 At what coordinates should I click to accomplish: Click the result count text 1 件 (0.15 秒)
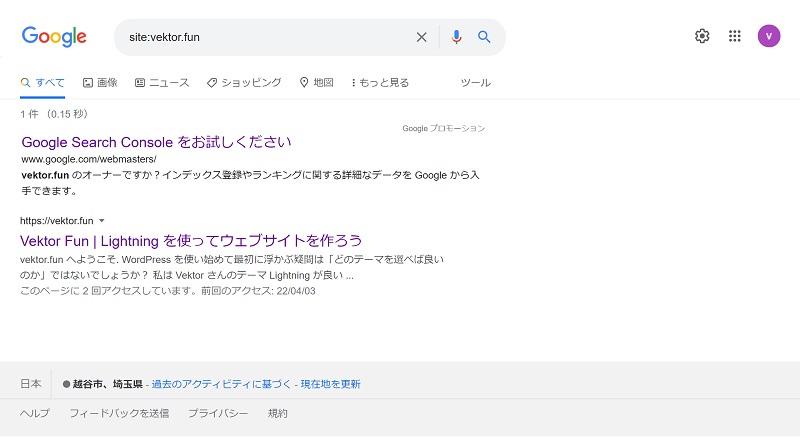(54, 114)
